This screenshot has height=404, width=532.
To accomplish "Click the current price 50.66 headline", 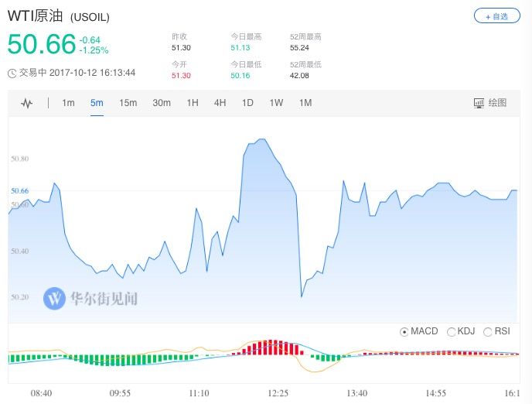I will point(42,44).
